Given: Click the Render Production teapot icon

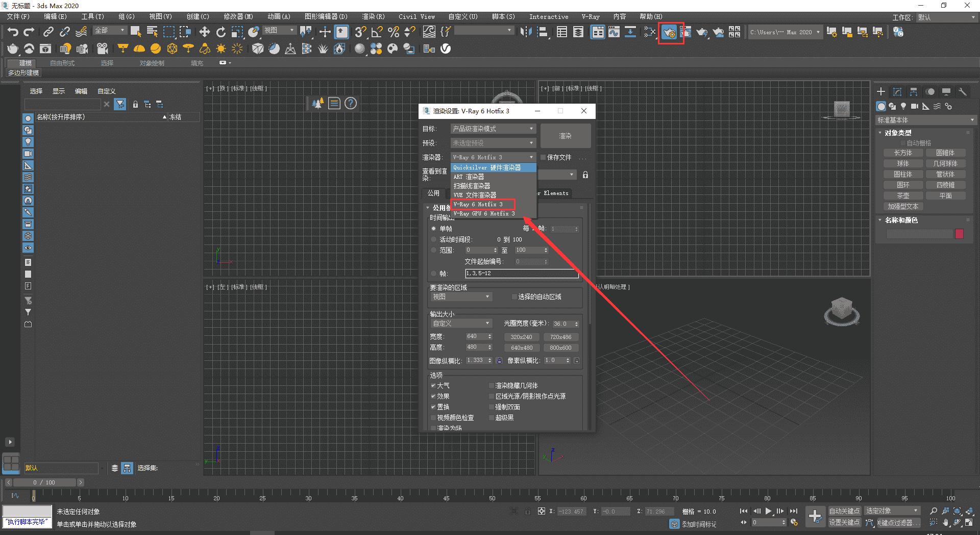Looking at the screenshot, I should pos(702,32).
